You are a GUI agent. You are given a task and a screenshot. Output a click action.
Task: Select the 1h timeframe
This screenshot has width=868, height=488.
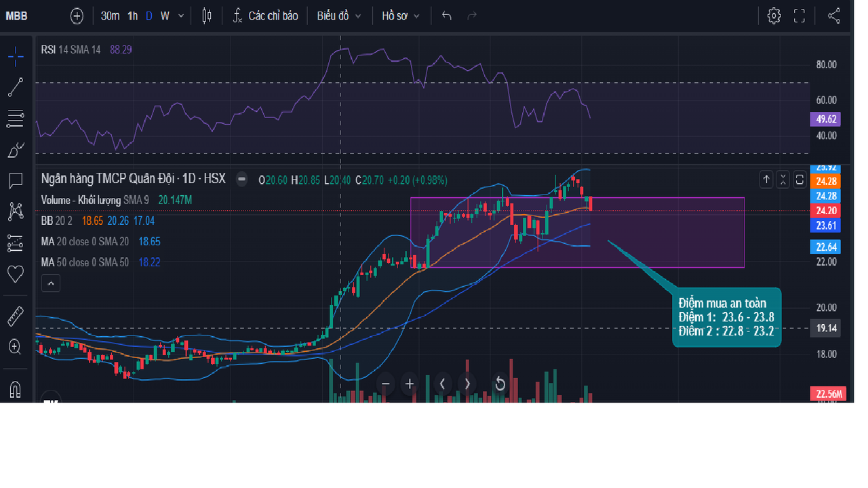click(132, 16)
